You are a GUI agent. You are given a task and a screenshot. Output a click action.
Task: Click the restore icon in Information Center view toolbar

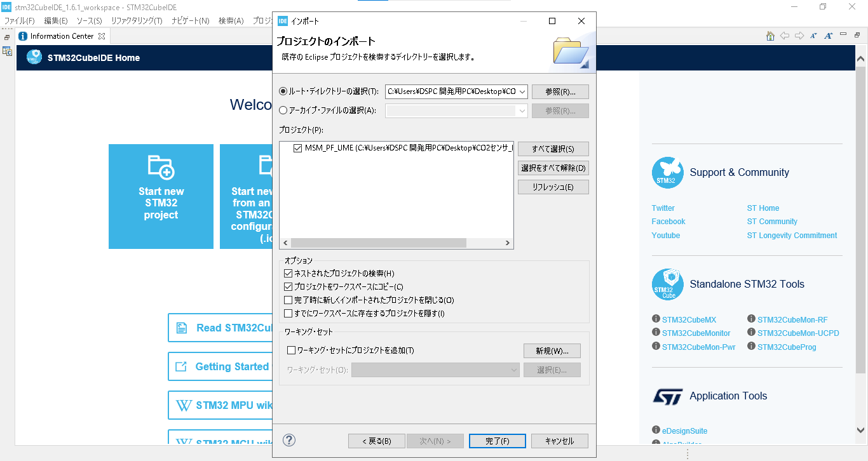[857, 35]
